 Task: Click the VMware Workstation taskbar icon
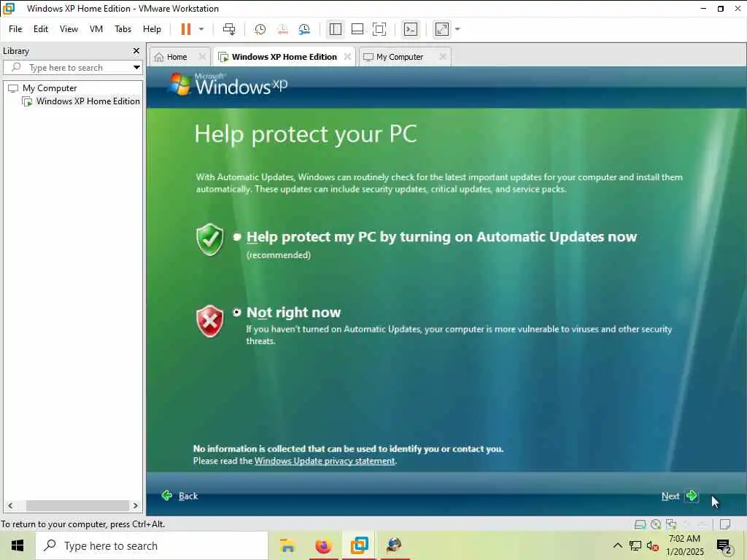[x=359, y=545]
